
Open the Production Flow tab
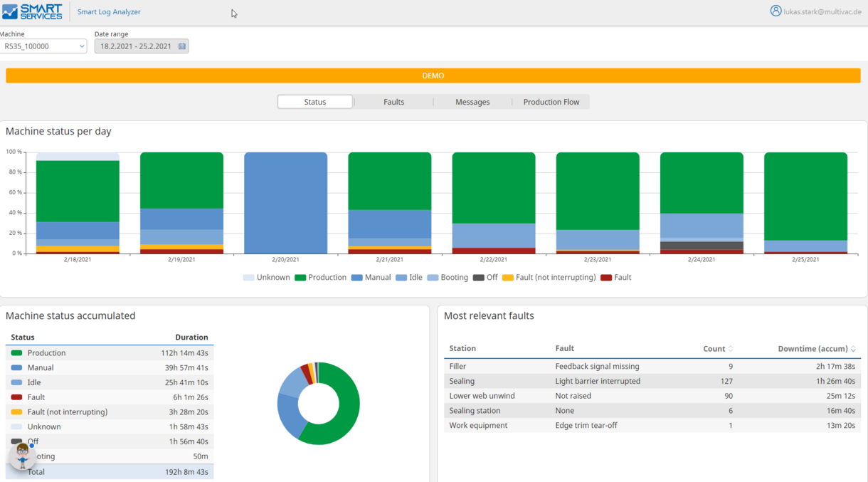[x=551, y=102]
